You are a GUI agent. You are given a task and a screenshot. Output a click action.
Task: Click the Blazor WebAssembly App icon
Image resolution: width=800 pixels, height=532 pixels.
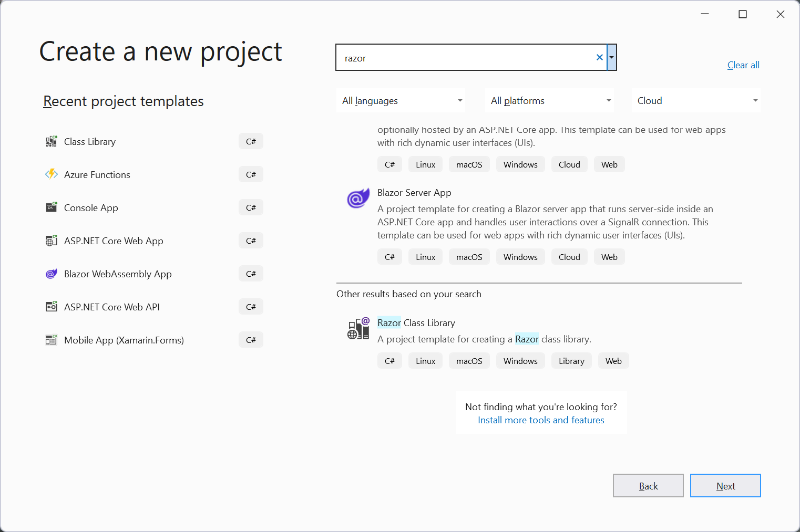click(x=51, y=273)
